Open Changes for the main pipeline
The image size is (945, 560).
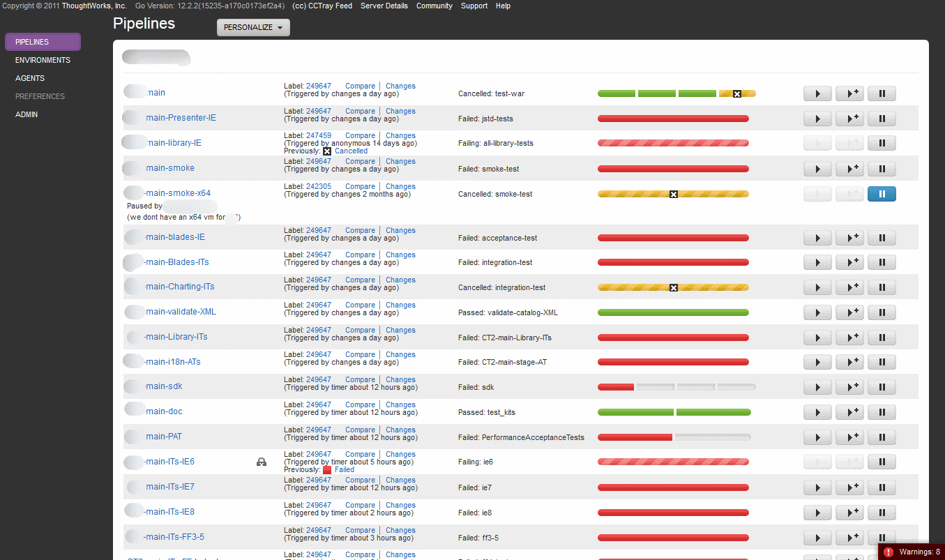coord(400,85)
